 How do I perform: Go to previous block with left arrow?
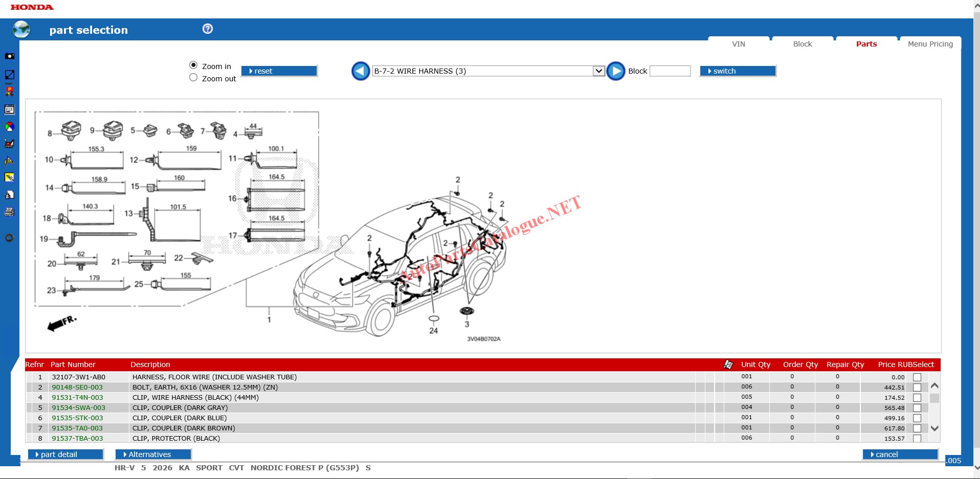pyautogui.click(x=361, y=71)
